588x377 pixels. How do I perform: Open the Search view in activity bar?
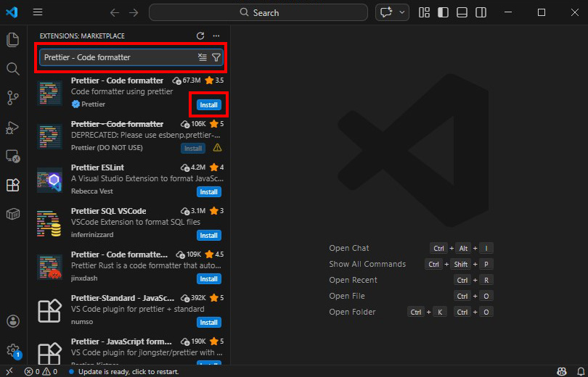coord(12,69)
